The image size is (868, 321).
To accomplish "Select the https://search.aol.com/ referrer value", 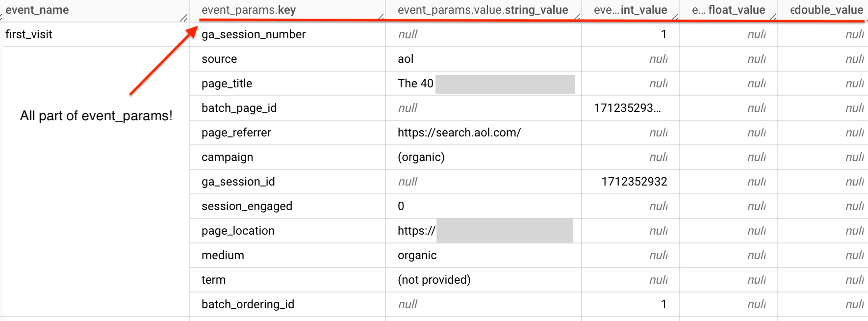I will (459, 133).
